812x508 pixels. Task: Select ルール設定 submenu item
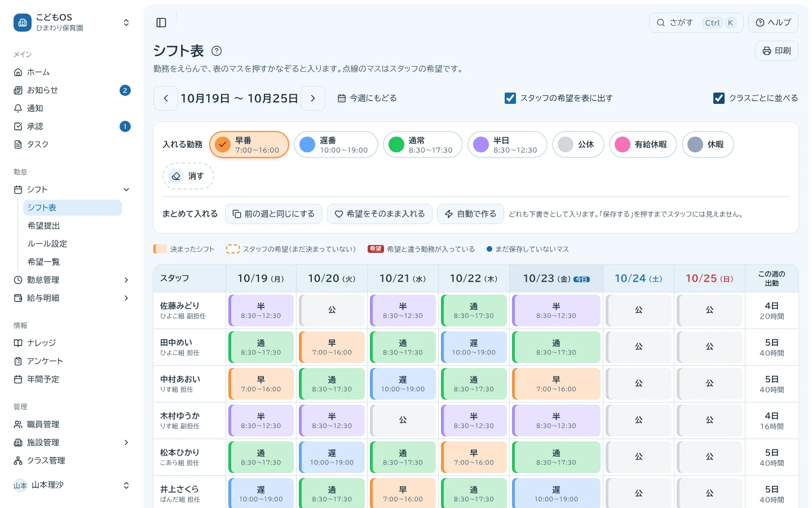coord(72,244)
